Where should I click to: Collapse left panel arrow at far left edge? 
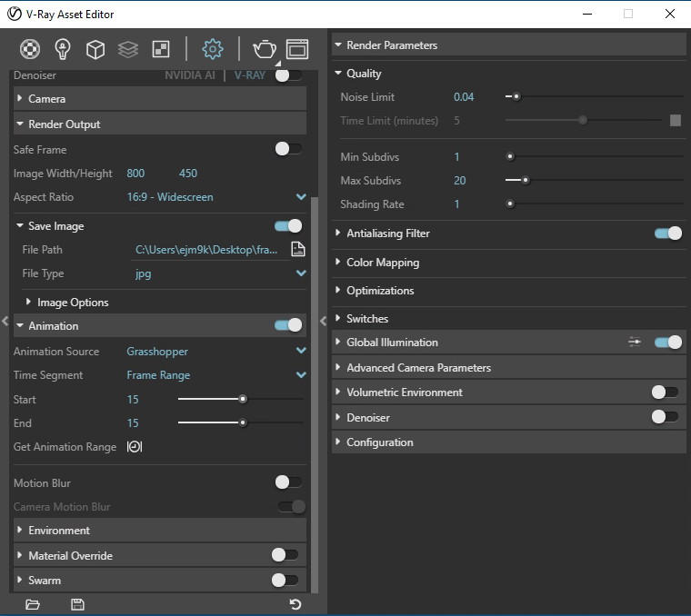[5, 321]
